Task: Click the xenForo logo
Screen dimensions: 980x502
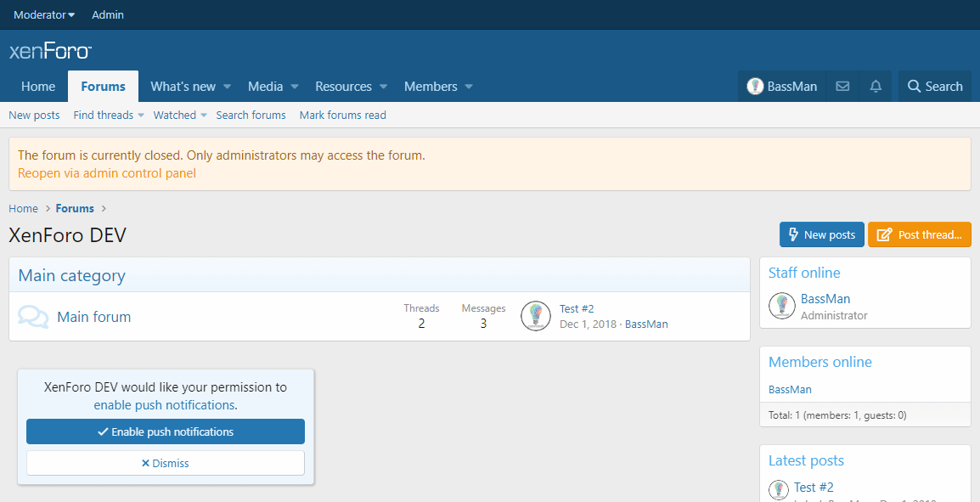Action: (50, 51)
